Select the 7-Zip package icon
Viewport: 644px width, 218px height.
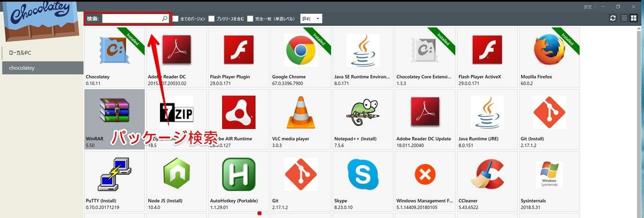(177, 112)
